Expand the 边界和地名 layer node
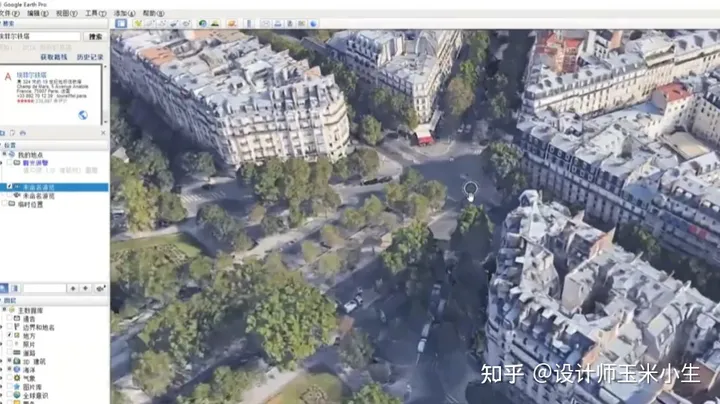 [1, 327]
